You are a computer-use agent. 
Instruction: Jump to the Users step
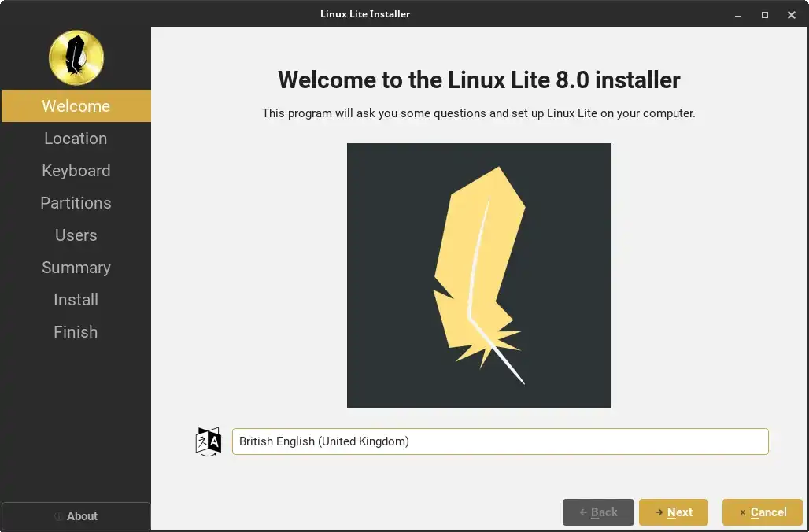[76, 235]
